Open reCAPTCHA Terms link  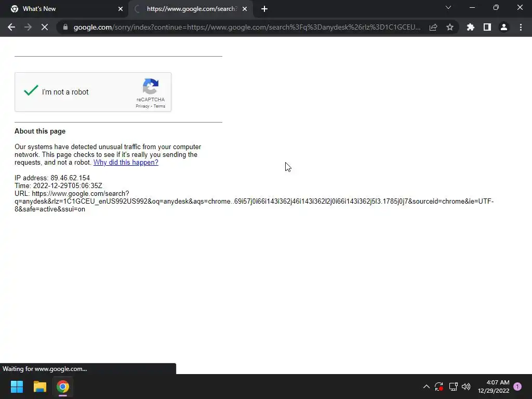159,106
